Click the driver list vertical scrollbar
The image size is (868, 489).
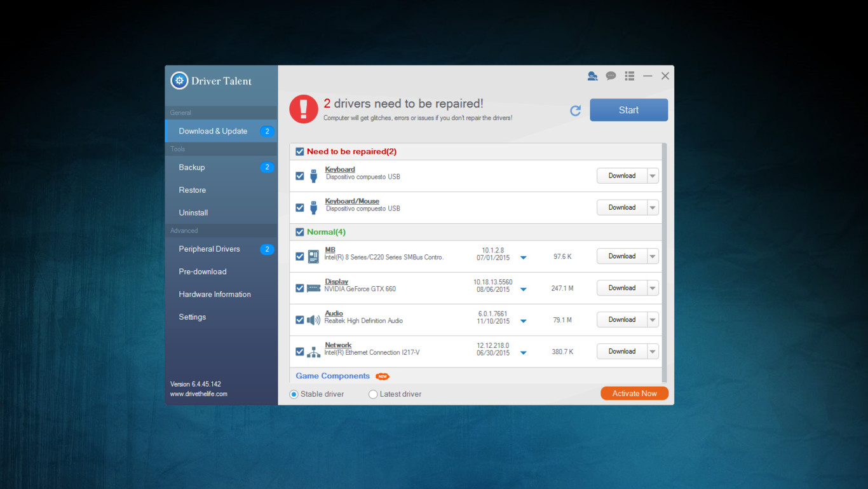(x=664, y=254)
